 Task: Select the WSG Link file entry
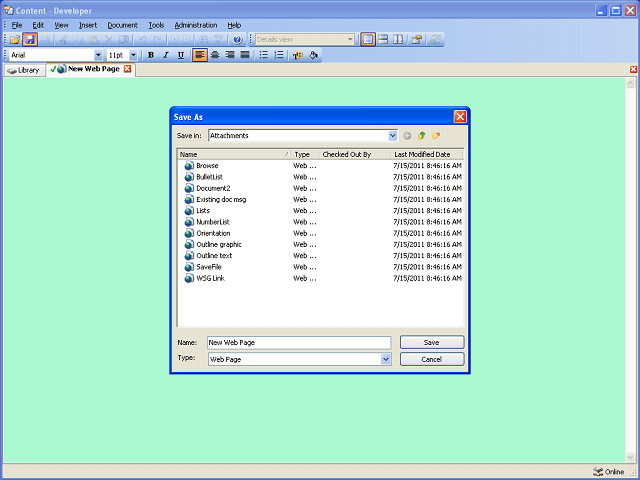210,278
